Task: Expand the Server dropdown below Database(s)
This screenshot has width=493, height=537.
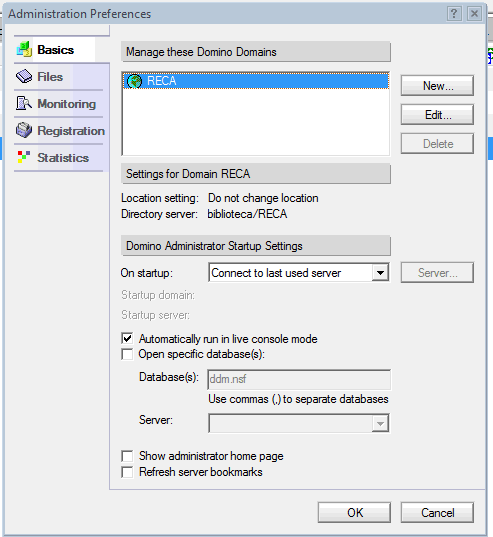Action: [380, 424]
